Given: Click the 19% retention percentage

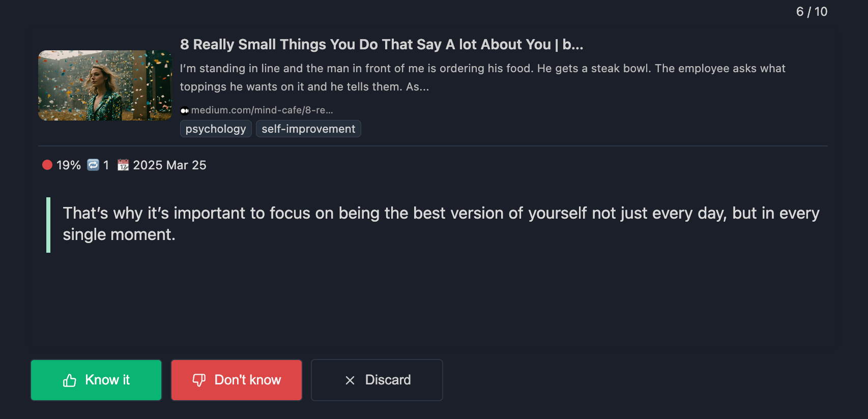Looking at the screenshot, I should [69, 165].
